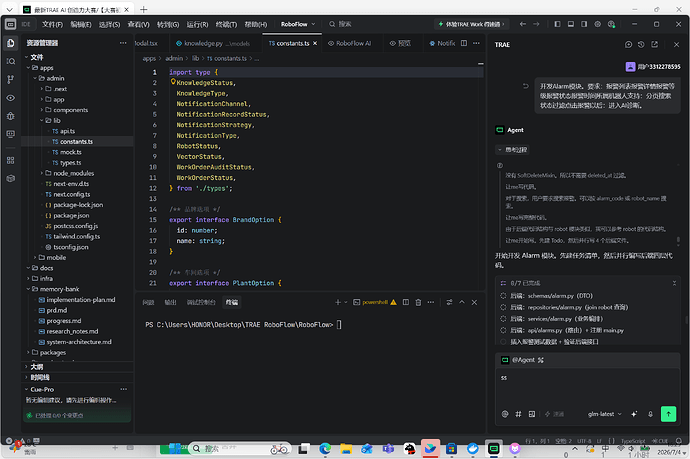Click the new terminal plus icon
The width and height of the screenshot is (690, 459).
click(338, 302)
